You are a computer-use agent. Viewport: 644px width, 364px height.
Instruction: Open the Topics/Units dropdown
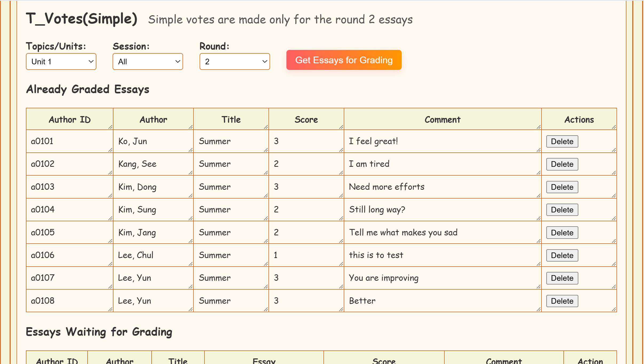pyautogui.click(x=61, y=62)
